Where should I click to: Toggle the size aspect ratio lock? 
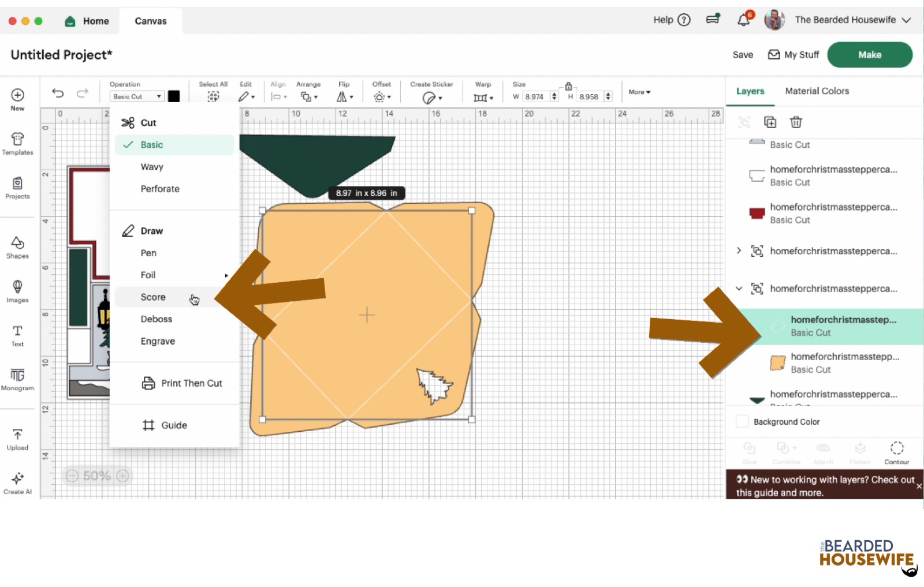tap(568, 86)
